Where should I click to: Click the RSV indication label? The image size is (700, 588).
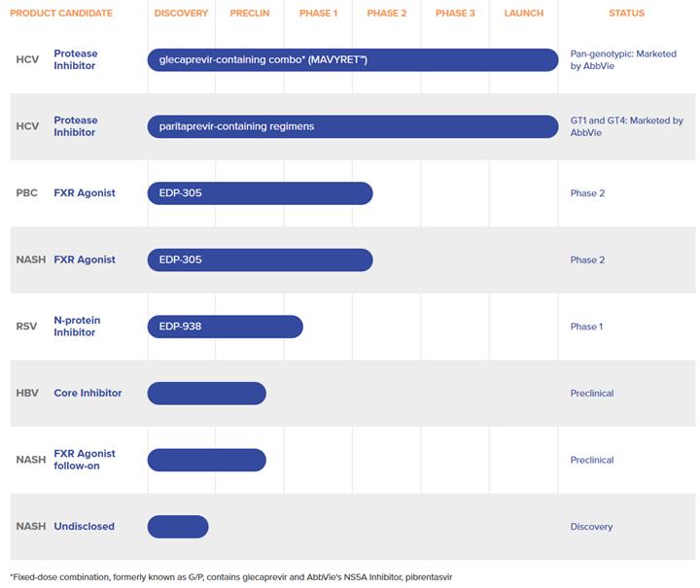point(26,327)
